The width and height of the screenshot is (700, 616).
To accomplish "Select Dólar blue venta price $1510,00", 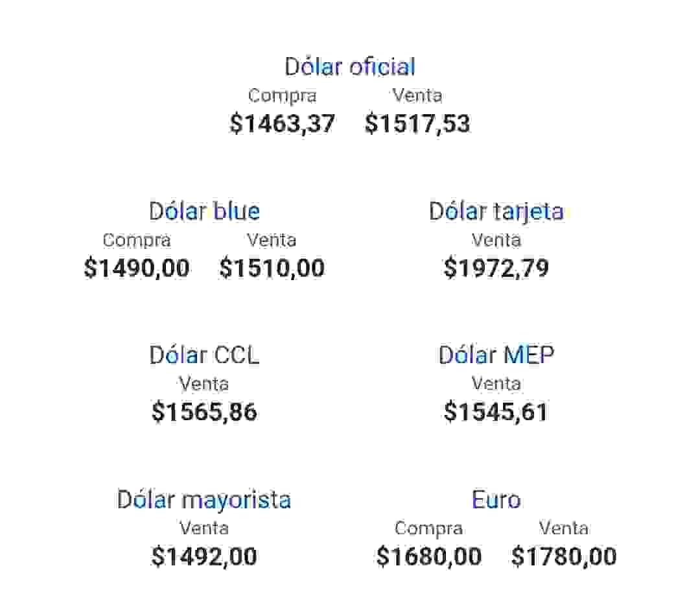I will coord(272,268).
